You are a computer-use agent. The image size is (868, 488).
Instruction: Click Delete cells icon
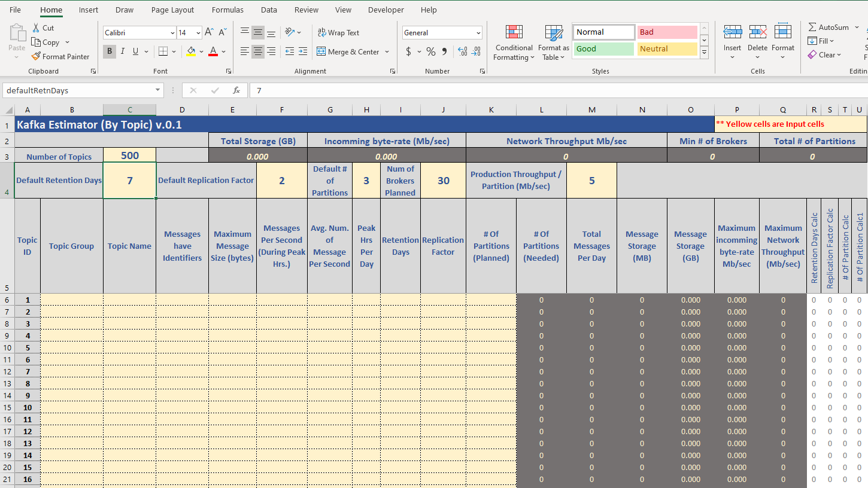tap(758, 32)
